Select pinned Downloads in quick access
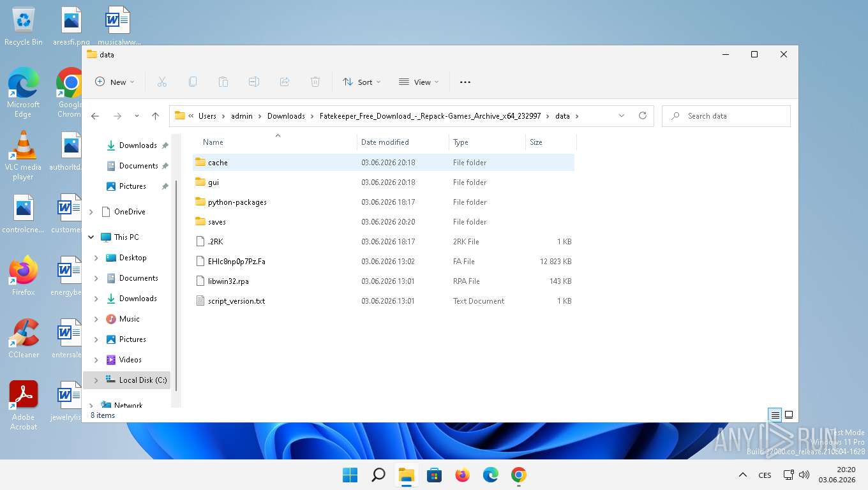This screenshot has width=868, height=490. (137, 145)
